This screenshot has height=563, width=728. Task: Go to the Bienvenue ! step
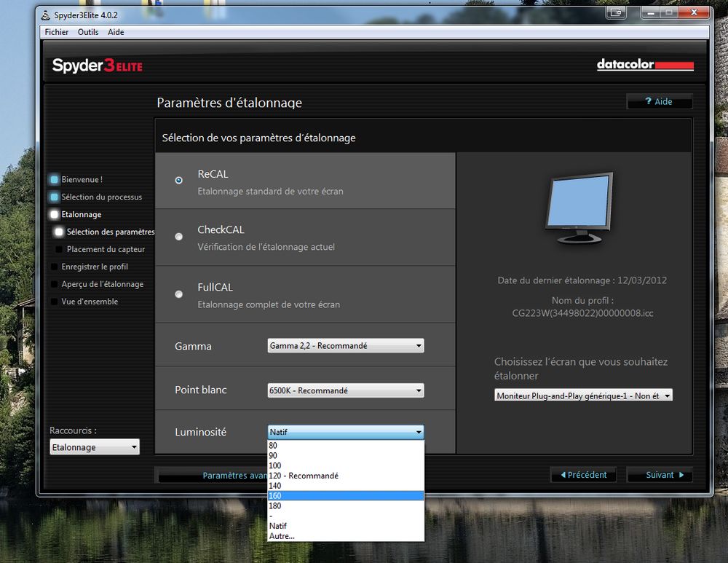click(x=82, y=180)
